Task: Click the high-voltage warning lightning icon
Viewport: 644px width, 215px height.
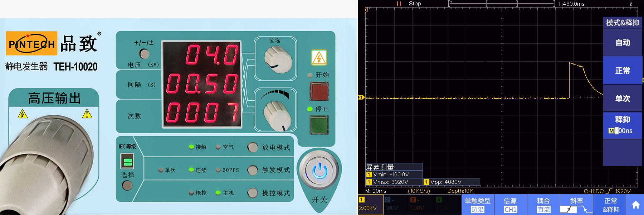Action: pyautogui.click(x=319, y=58)
